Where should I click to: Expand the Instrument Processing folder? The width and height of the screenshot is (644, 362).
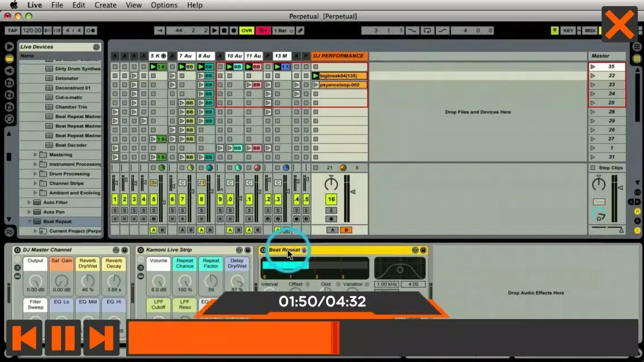[x=35, y=164]
